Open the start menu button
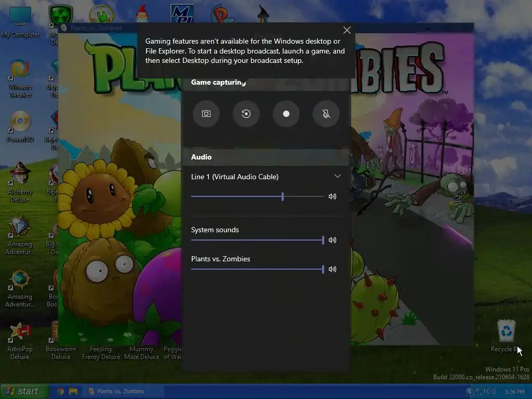Screen dimensions: 532x399 click(24, 392)
